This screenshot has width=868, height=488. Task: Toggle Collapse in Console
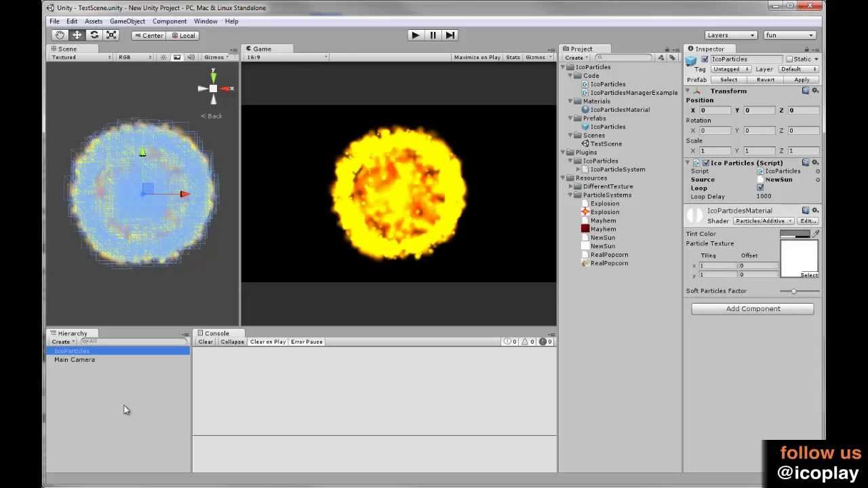(x=232, y=342)
